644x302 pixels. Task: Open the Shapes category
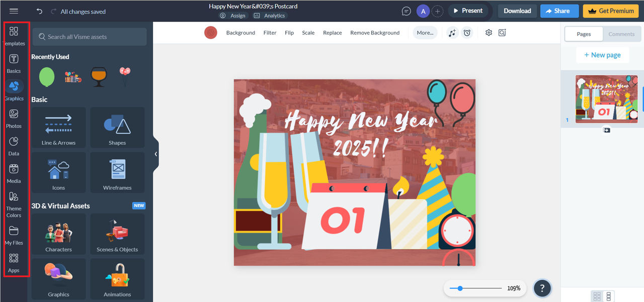[117, 127]
